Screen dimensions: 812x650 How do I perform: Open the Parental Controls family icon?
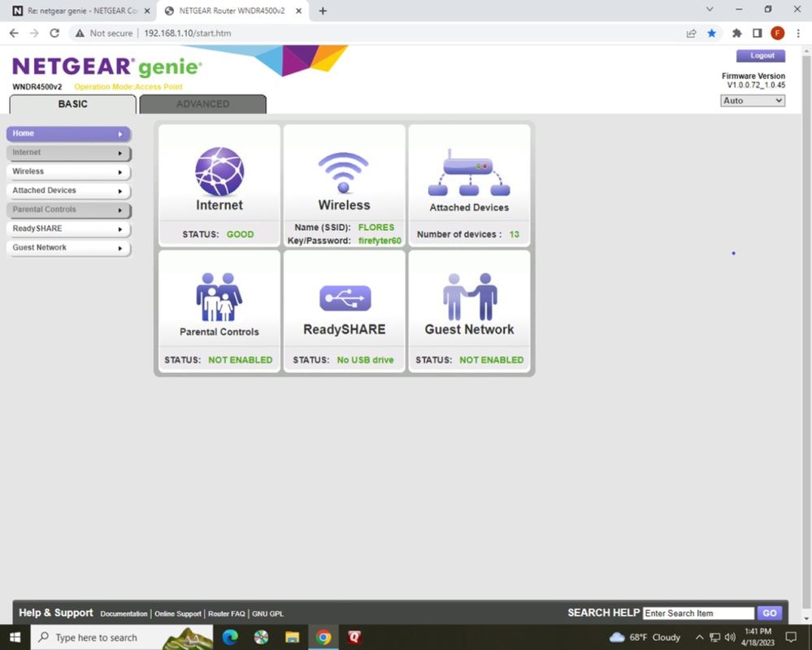click(x=218, y=297)
